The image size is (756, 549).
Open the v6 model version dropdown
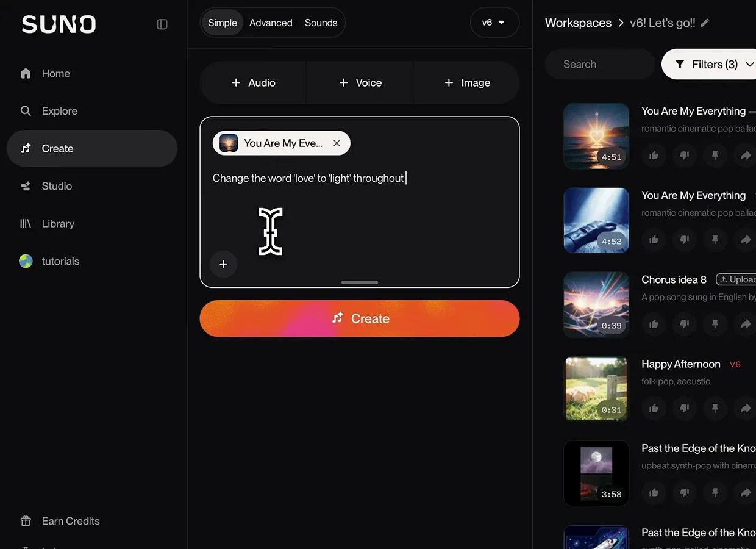[494, 23]
